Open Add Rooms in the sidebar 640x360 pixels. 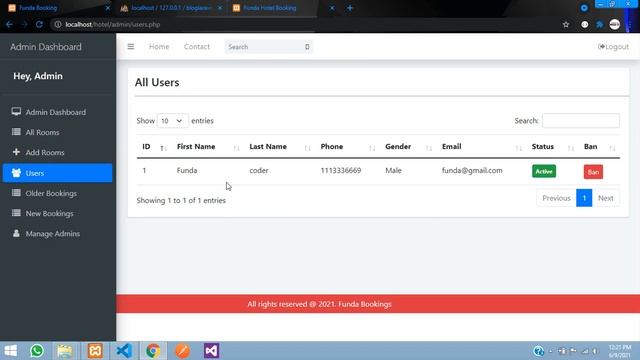point(57,152)
